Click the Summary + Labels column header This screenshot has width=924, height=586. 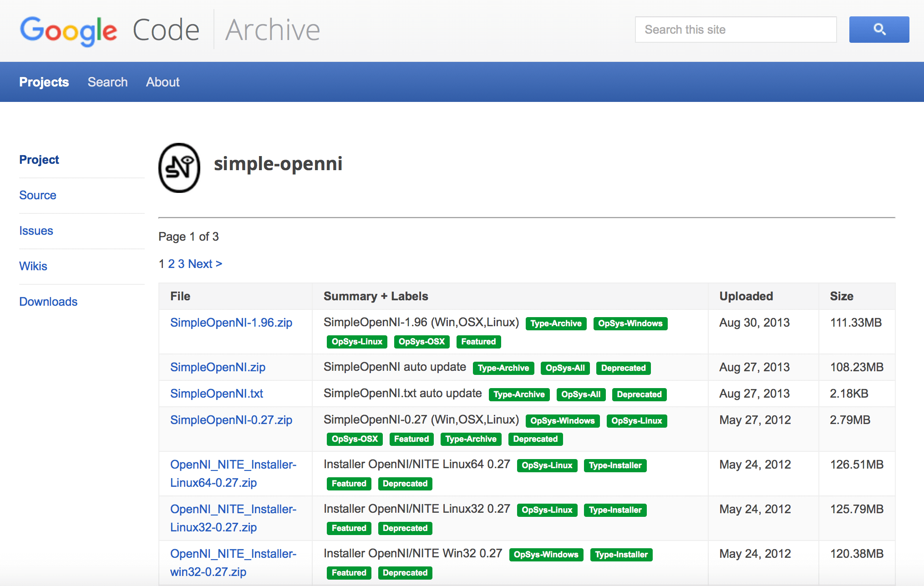click(x=376, y=296)
